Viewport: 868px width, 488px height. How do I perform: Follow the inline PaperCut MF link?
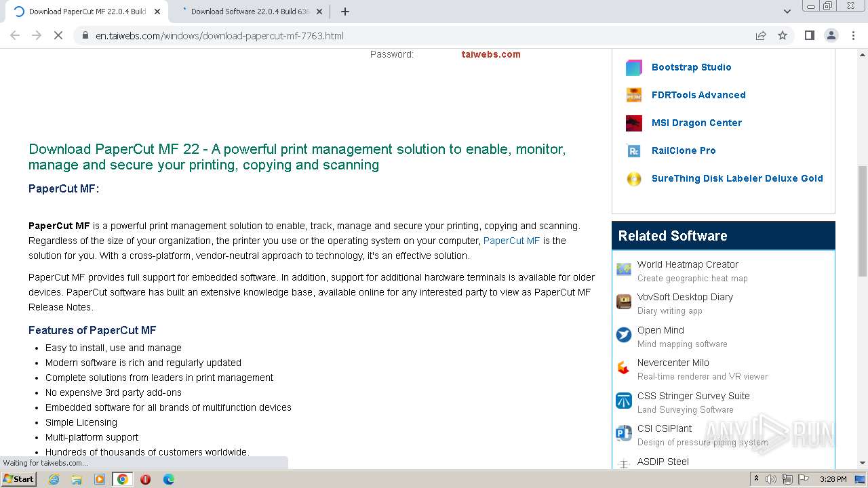(511, 241)
